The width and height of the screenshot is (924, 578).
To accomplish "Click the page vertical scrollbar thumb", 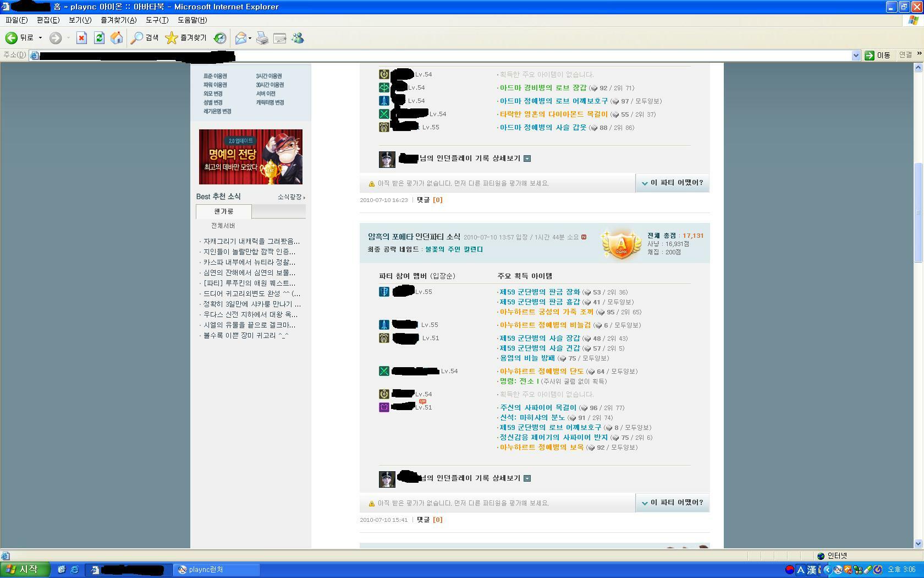I will (917, 212).
